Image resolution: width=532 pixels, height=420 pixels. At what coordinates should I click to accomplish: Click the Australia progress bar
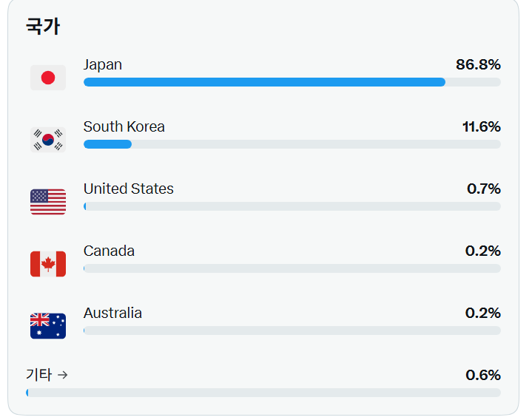[x=292, y=331]
